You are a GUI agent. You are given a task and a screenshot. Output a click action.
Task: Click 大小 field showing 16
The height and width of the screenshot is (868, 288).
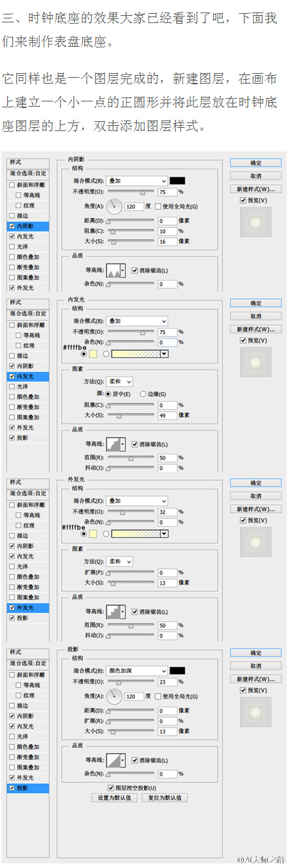pyautogui.click(x=167, y=242)
